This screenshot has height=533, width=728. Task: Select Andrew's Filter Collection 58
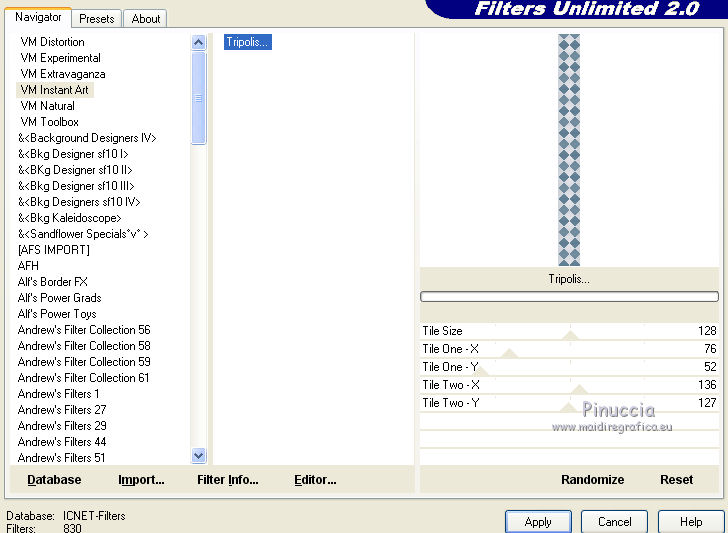pyautogui.click(x=84, y=346)
